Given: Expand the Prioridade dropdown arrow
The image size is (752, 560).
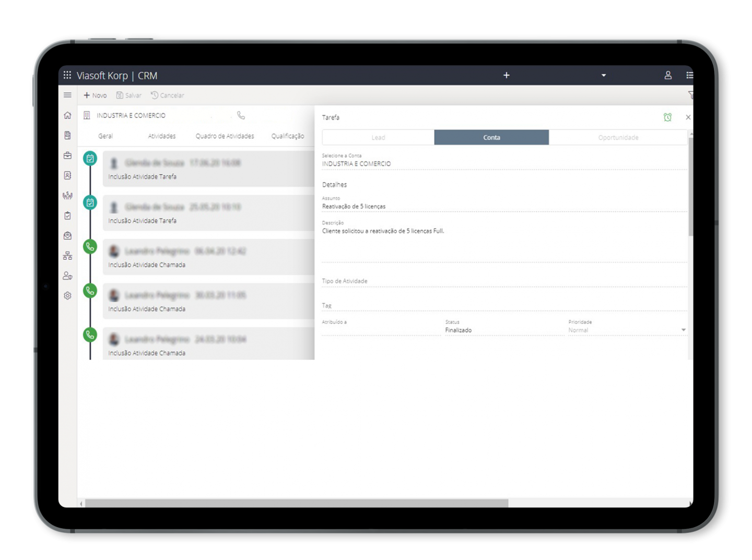Looking at the screenshot, I should point(684,330).
